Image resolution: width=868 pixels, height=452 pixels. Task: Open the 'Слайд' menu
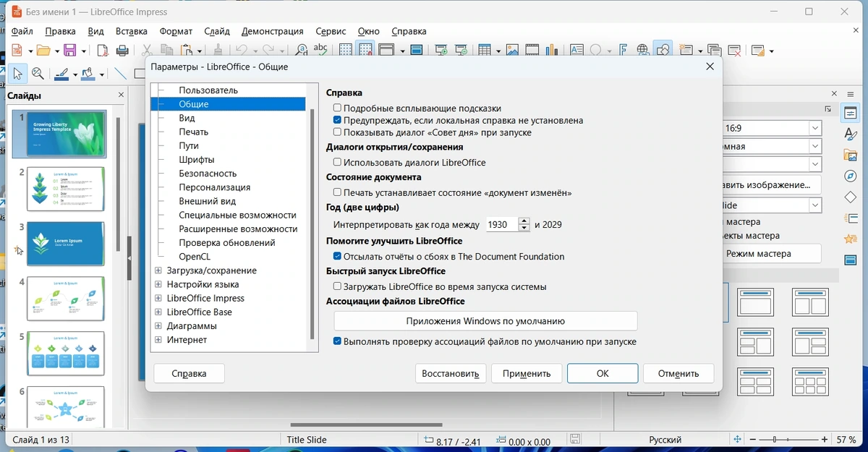tap(217, 31)
